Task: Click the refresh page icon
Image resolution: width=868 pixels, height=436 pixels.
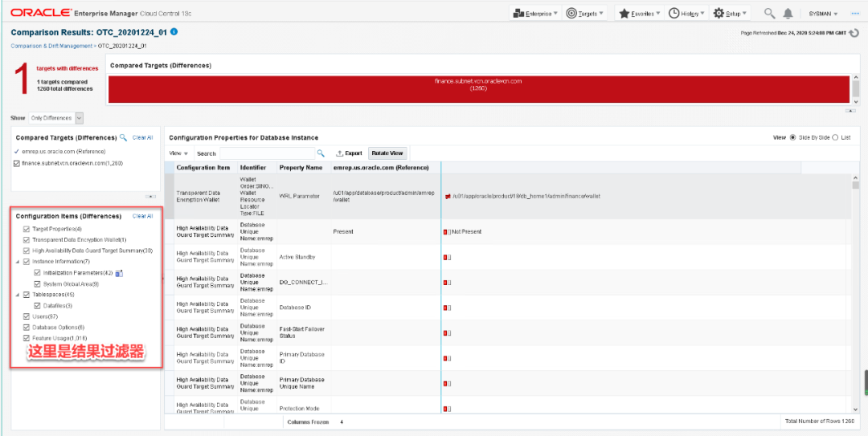Action: click(854, 33)
